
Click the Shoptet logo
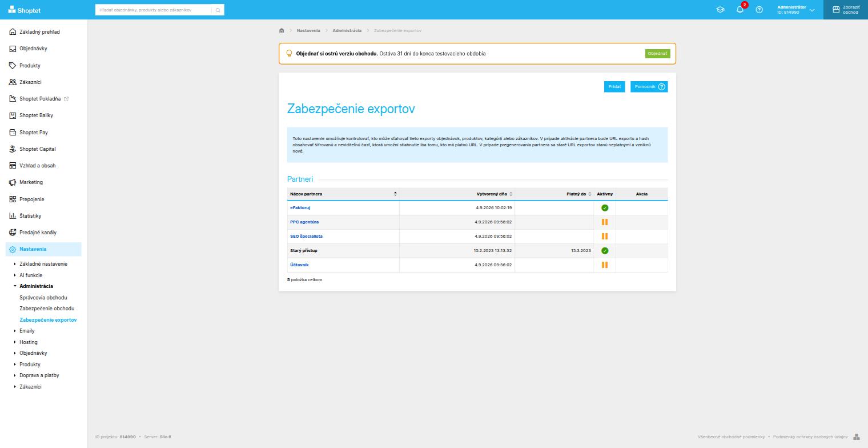tap(24, 10)
